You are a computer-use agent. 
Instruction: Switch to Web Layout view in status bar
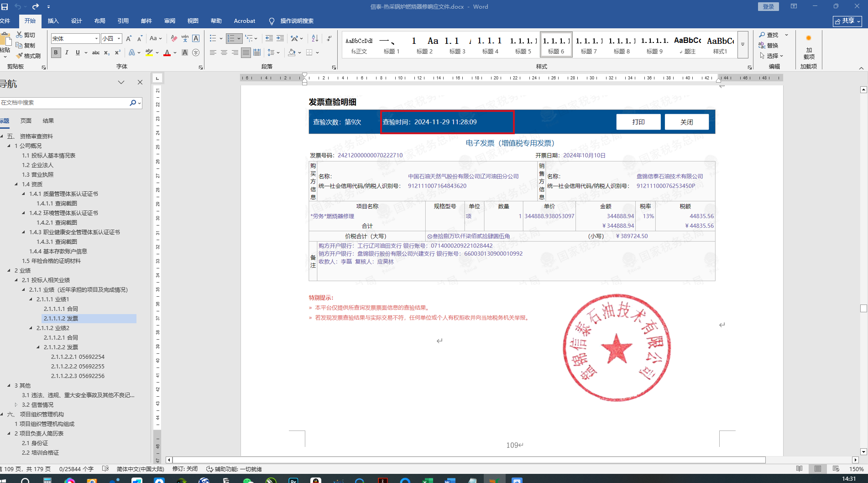836,469
